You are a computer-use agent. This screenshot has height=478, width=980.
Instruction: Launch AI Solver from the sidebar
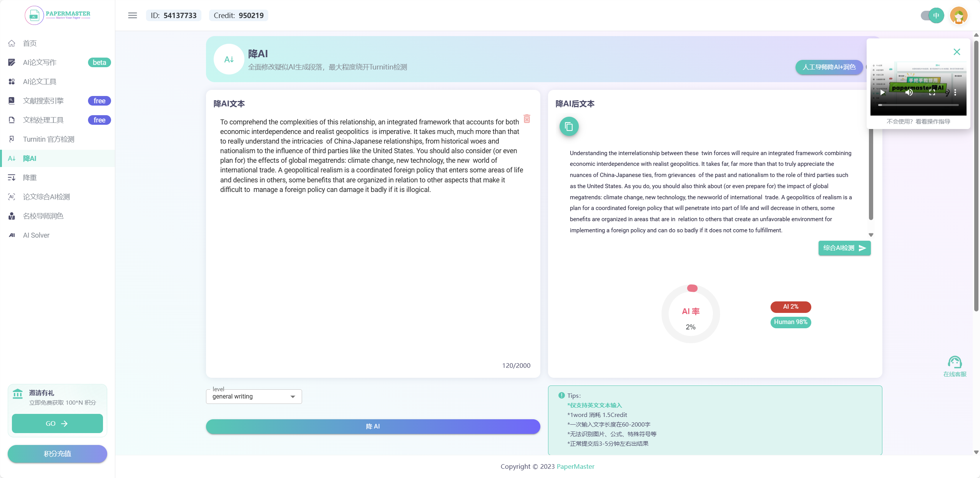(36, 235)
